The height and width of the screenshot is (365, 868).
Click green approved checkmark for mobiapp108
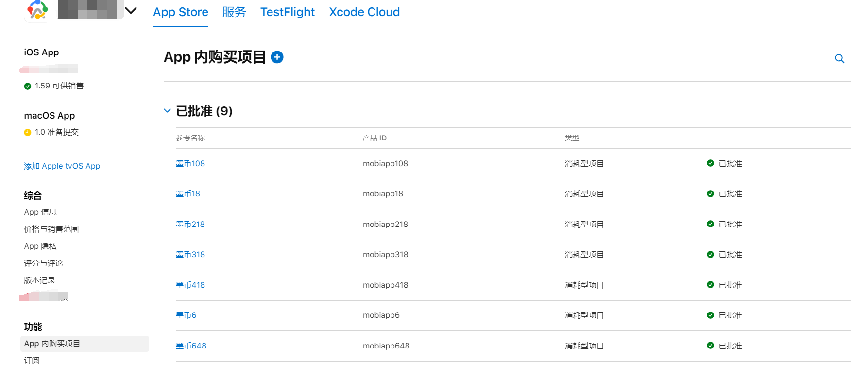(710, 163)
